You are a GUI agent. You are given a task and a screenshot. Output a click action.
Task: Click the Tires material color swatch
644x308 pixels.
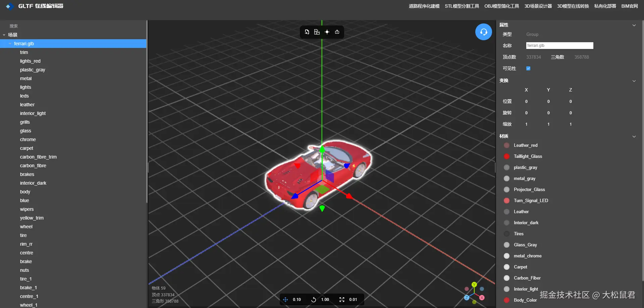[x=506, y=234]
